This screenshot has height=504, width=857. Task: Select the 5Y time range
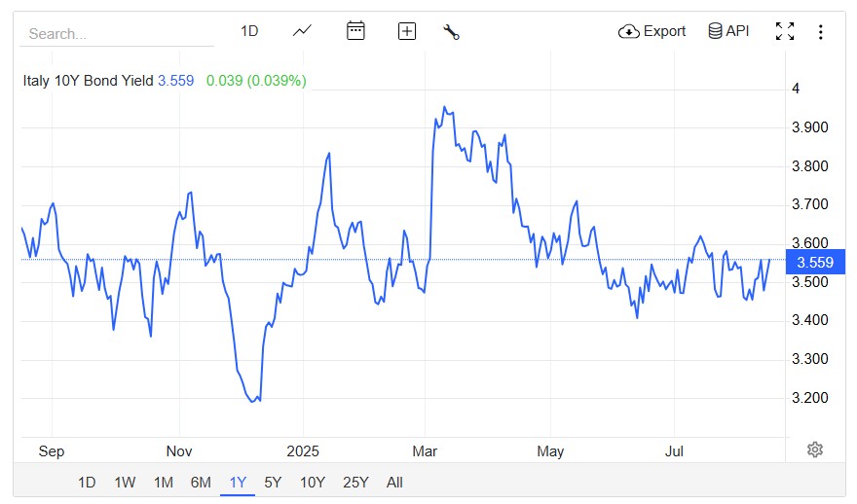pos(273,483)
